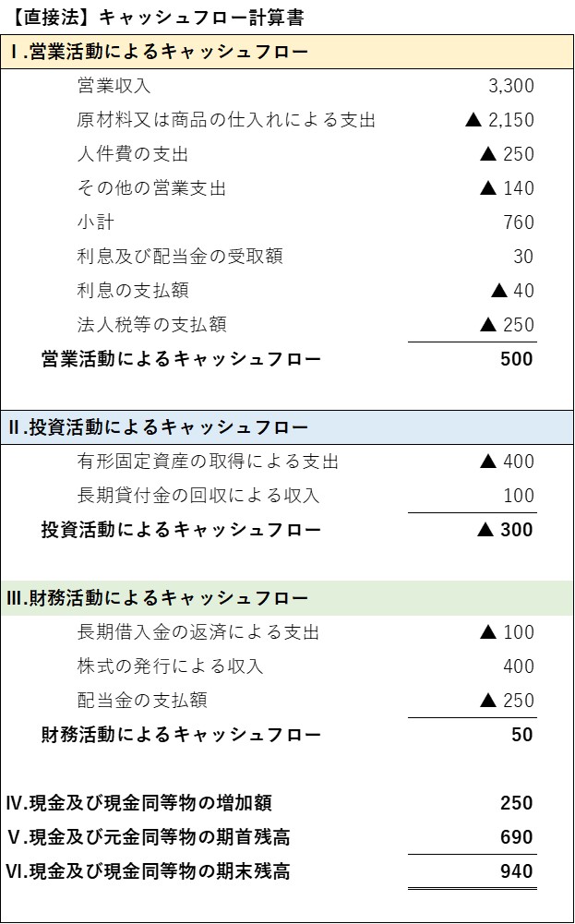The image size is (575, 924).
Task: Click the 原材料又は商品の仕入れによる支出 row label
Action: [226, 120]
